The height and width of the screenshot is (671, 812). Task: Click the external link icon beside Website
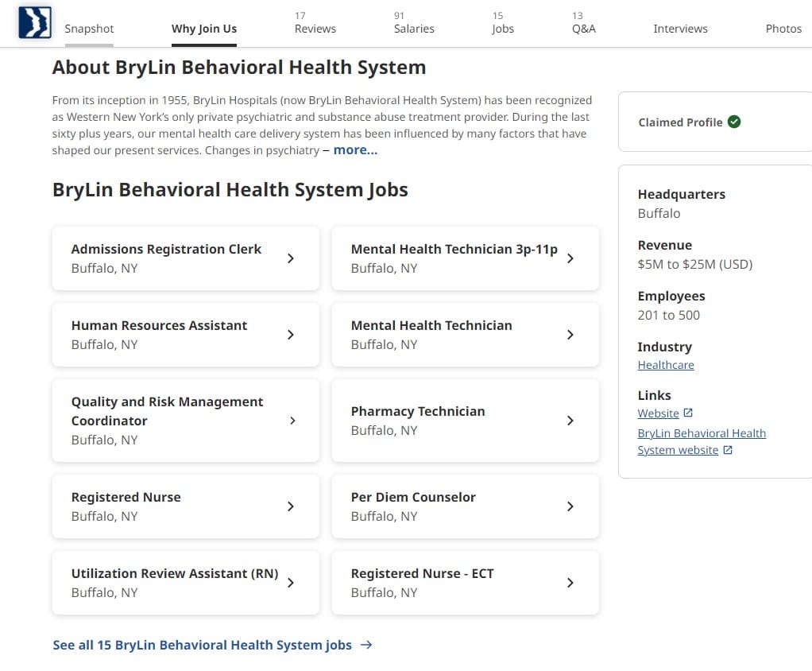pos(688,413)
